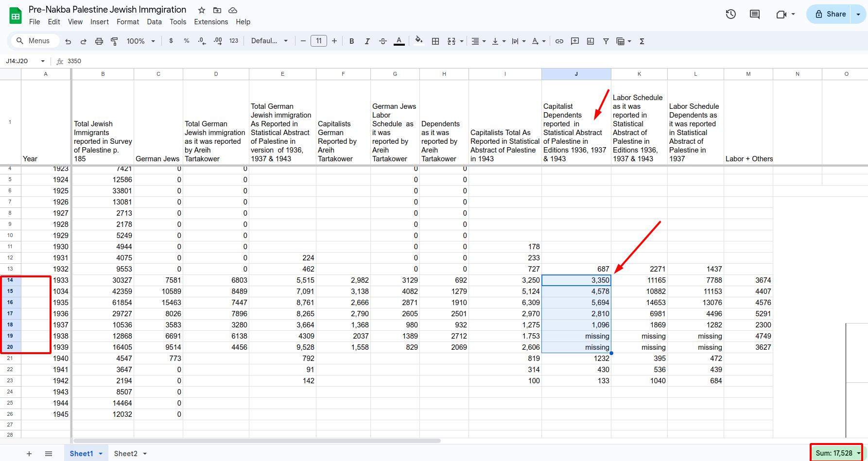Open the Format menu

tap(128, 22)
